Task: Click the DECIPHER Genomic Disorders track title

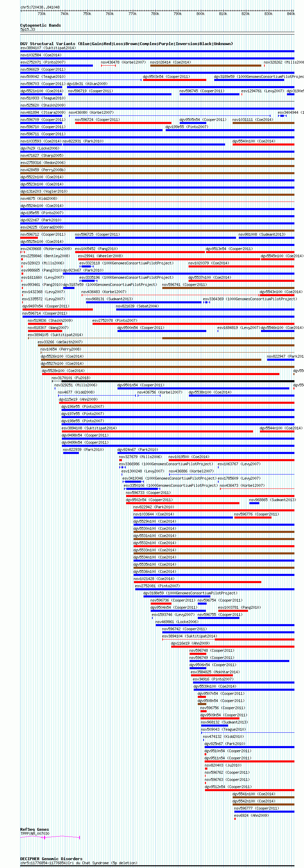Action: pyautogui.click(x=52, y=859)
